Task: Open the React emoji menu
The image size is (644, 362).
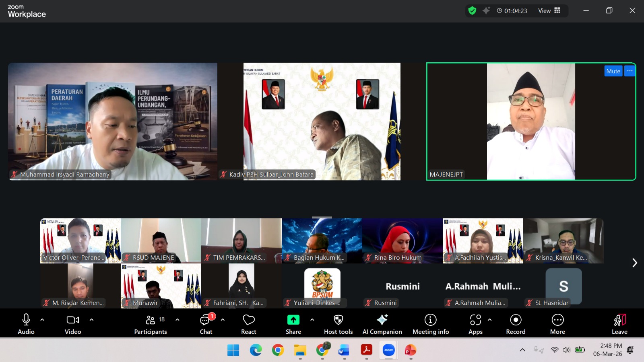Action: tap(248, 324)
